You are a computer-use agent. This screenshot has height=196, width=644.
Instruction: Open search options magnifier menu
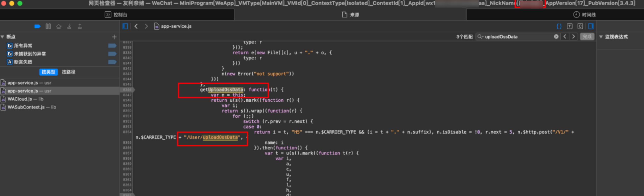pos(480,37)
